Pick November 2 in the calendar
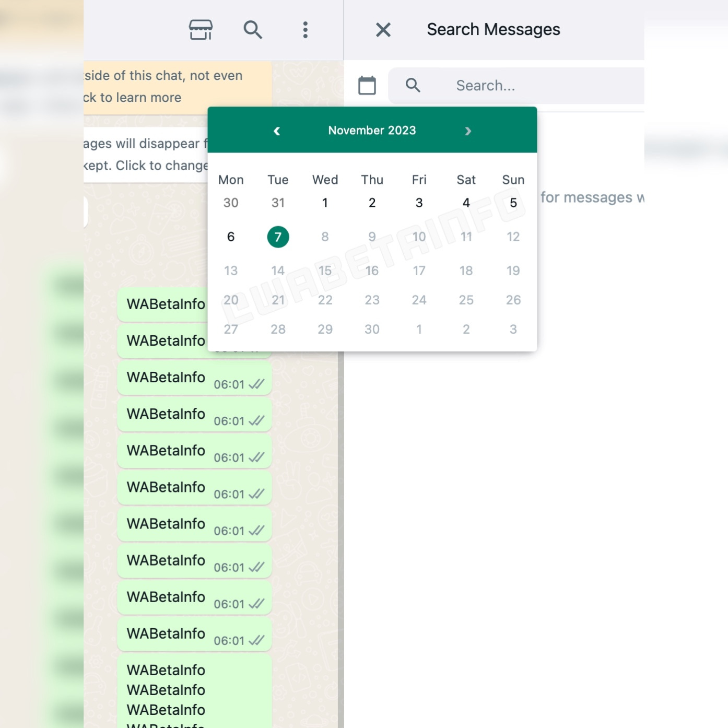Viewport: 728px width, 728px height. pos(372,203)
